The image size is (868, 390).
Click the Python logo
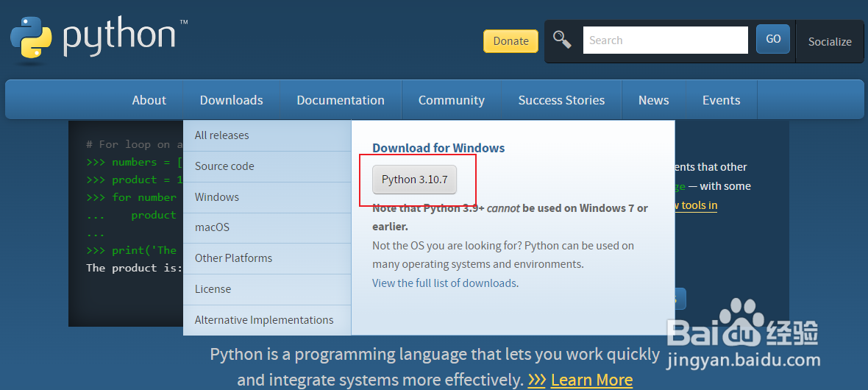coord(99,38)
